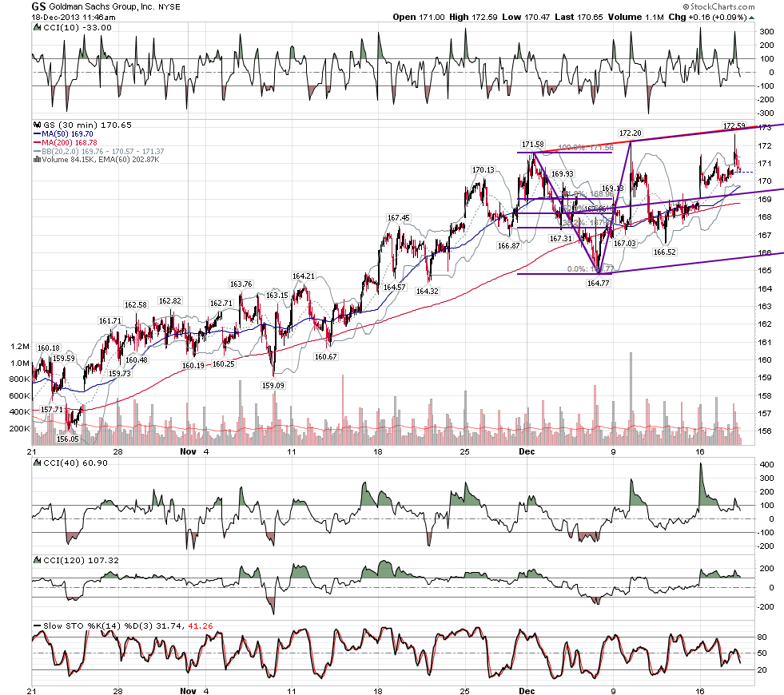This screenshot has height=695, width=784.
Task: Click the 170.13 price peak label
Action: click(484, 170)
